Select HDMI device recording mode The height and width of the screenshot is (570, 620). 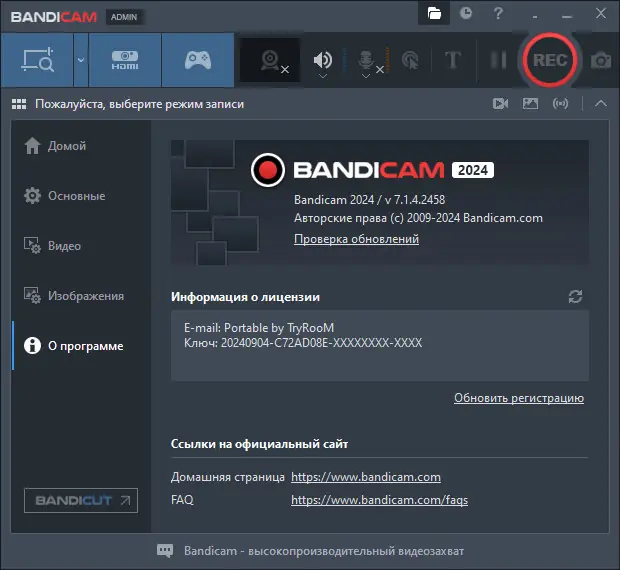pos(125,60)
